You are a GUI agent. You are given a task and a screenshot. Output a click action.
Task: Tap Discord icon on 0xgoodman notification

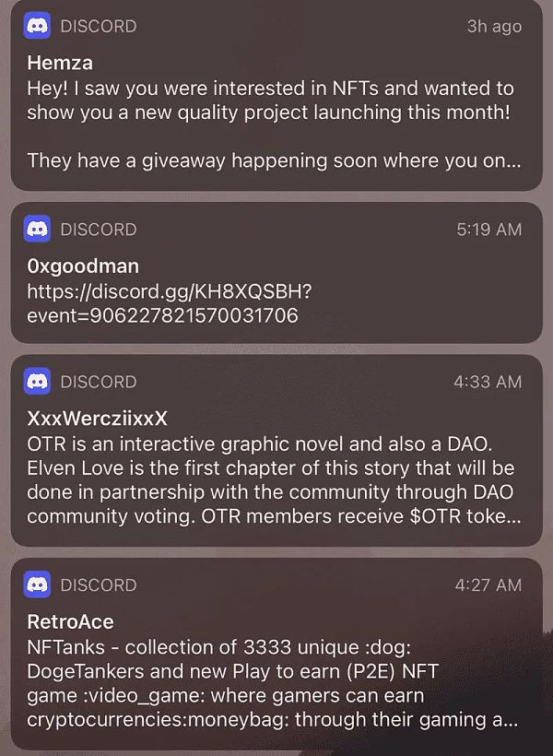coord(37,229)
